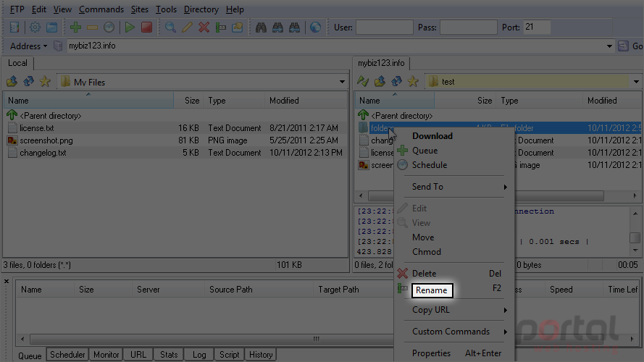
Task: Select the Local pane tab
Action: pyautogui.click(x=17, y=63)
